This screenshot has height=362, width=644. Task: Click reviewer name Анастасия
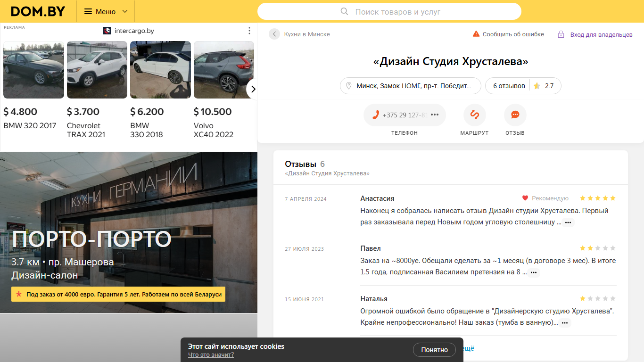click(x=377, y=198)
